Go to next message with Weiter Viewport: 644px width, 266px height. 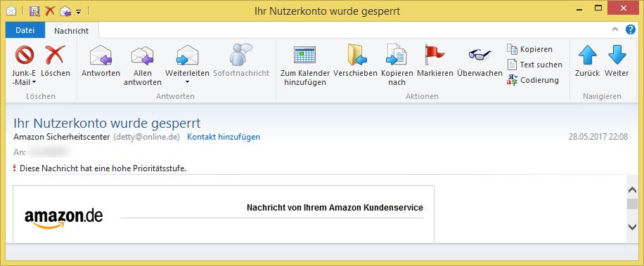[x=617, y=62]
